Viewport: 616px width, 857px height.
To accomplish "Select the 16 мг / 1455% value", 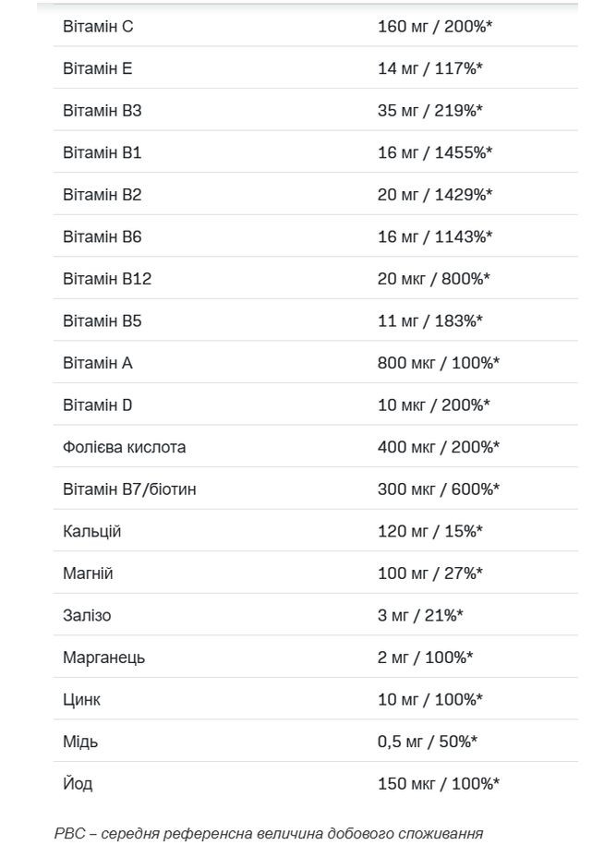I will point(435,152).
